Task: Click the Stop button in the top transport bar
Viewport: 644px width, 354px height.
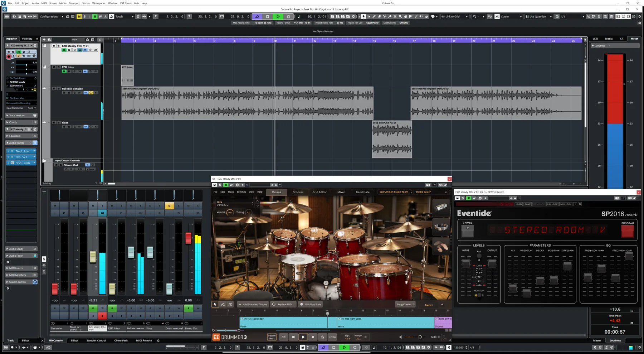Action: (267, 16)
